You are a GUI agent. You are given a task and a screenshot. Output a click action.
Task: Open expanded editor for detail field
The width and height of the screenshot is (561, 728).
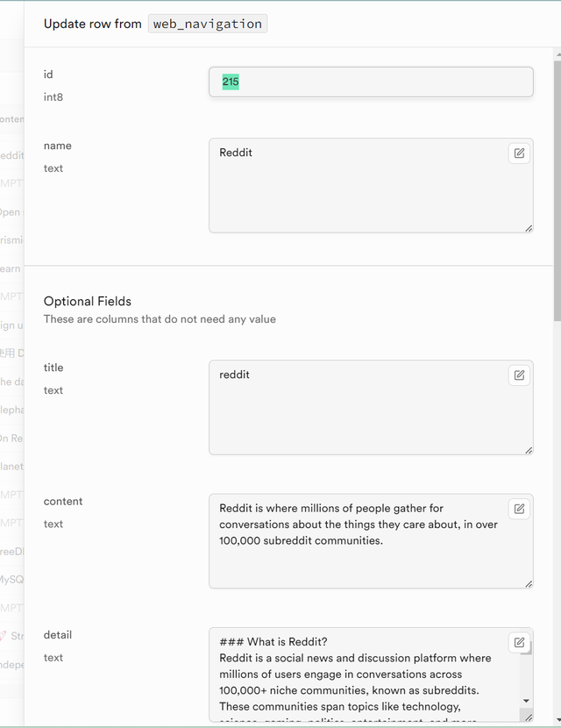(x=519, y=643)
